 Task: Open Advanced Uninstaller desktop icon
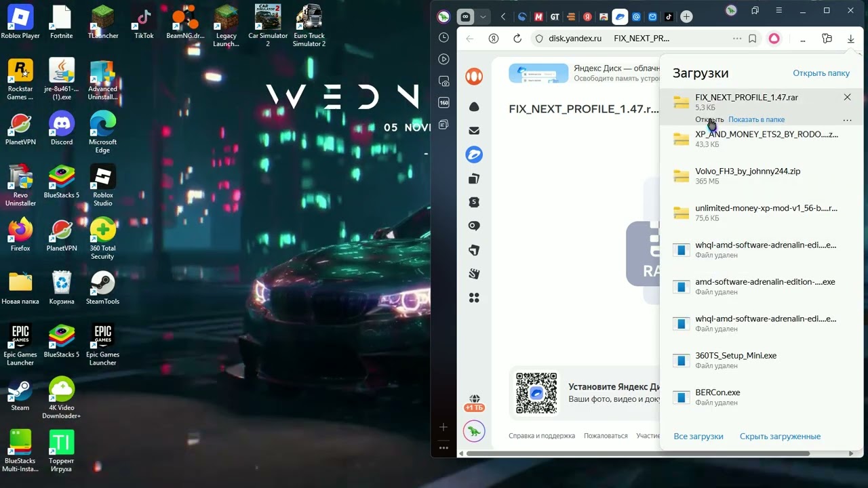coord(103,79)
